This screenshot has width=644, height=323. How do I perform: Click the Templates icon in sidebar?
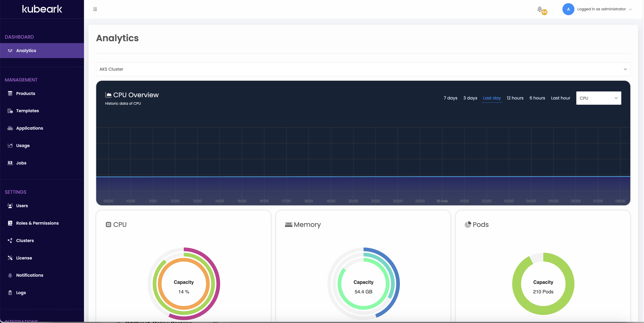[x=10, y=111]
